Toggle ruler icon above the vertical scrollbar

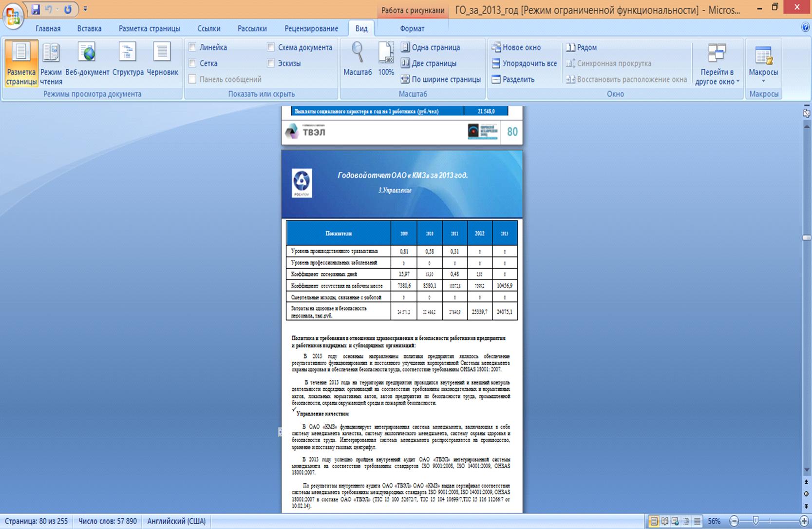807,113
